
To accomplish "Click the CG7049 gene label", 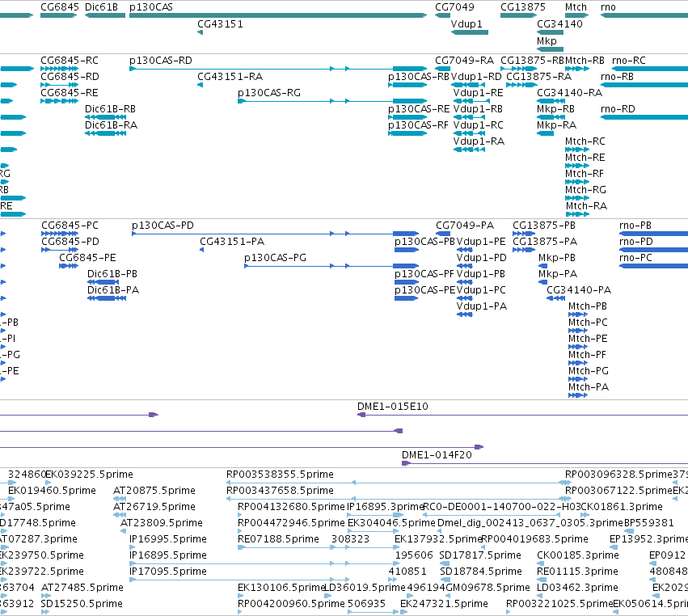I will 454,7.
